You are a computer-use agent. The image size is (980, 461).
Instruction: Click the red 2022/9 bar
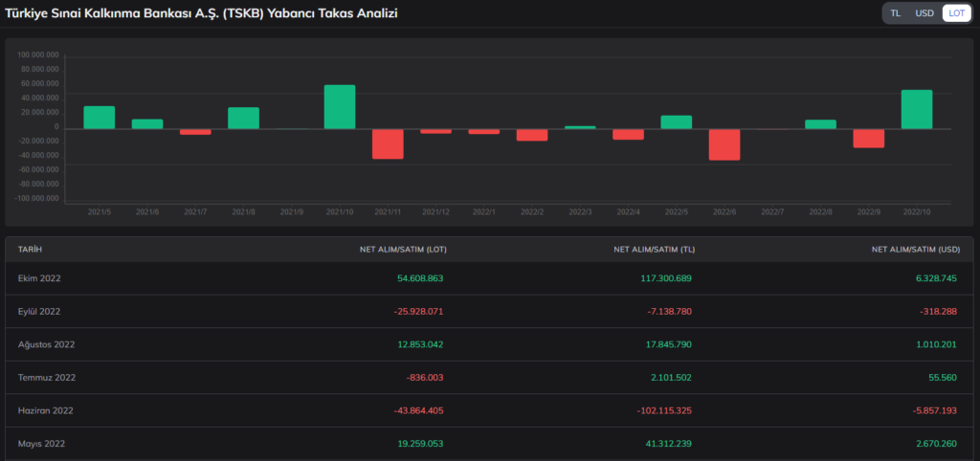tap(869, 139)
